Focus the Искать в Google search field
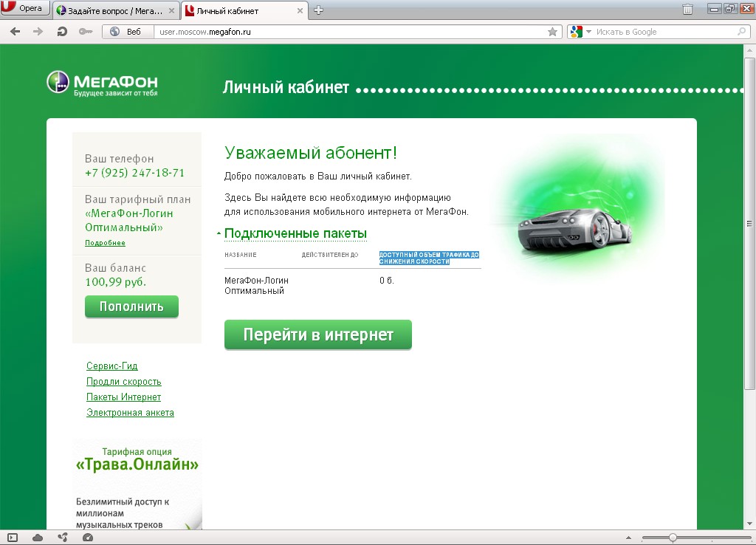 point(665,32)
